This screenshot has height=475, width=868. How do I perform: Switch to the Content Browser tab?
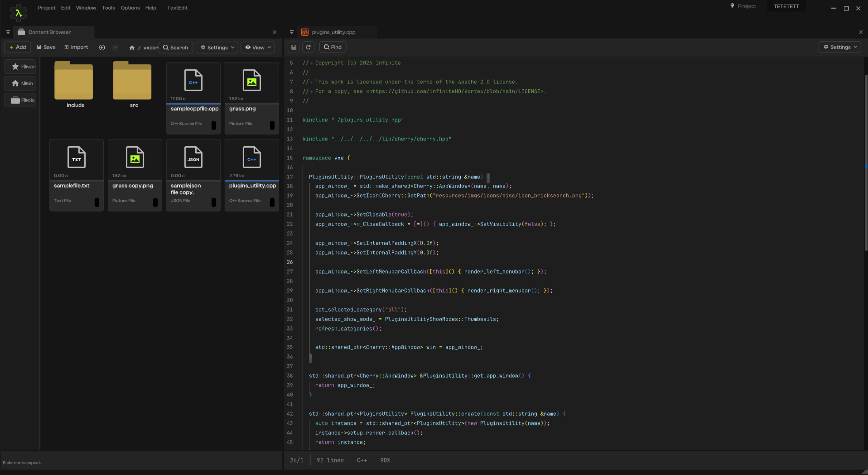point(54,32)
